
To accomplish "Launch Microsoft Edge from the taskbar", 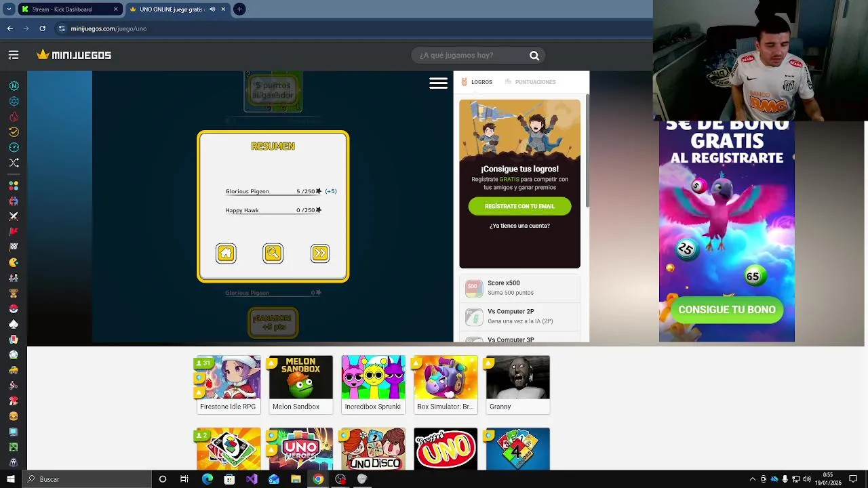I will tap(208, 479).
